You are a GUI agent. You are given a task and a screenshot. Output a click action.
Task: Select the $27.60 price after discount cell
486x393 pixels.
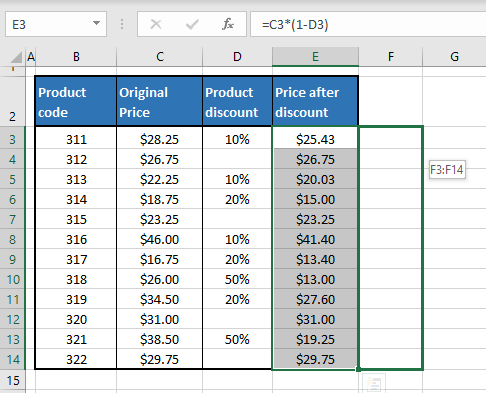(315, 299)
